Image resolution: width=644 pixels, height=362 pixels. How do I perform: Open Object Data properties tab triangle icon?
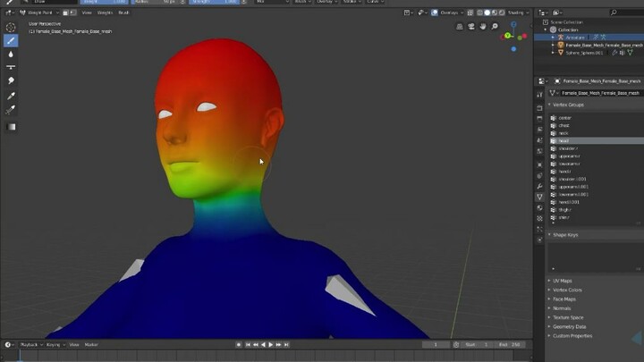[539, 197]
